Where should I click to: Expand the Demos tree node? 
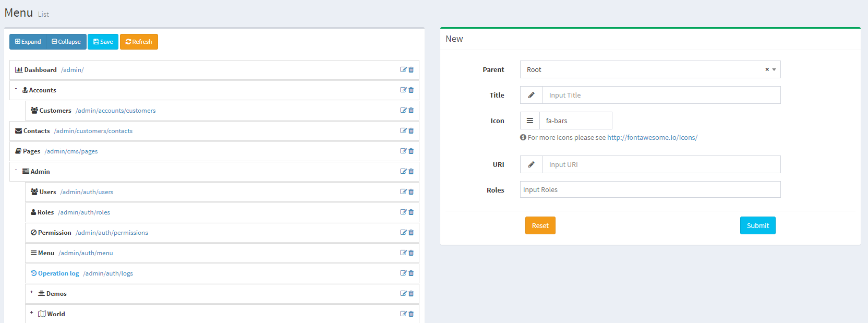tap(31, 293)
